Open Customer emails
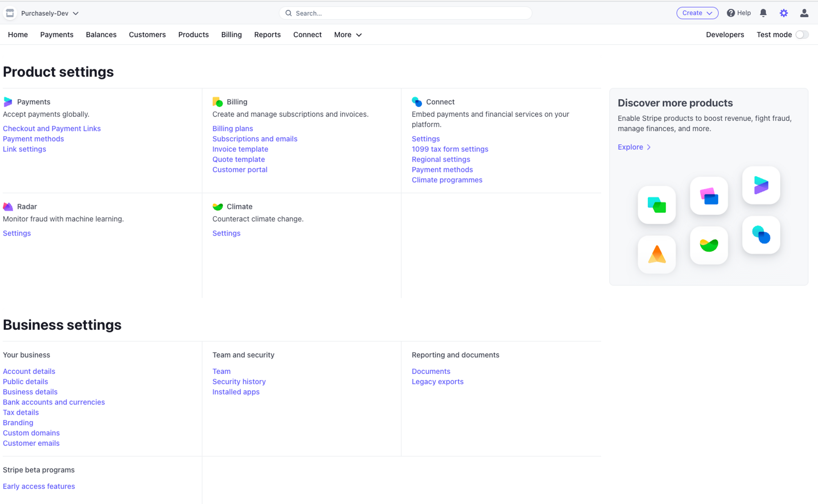 point(31,443)
